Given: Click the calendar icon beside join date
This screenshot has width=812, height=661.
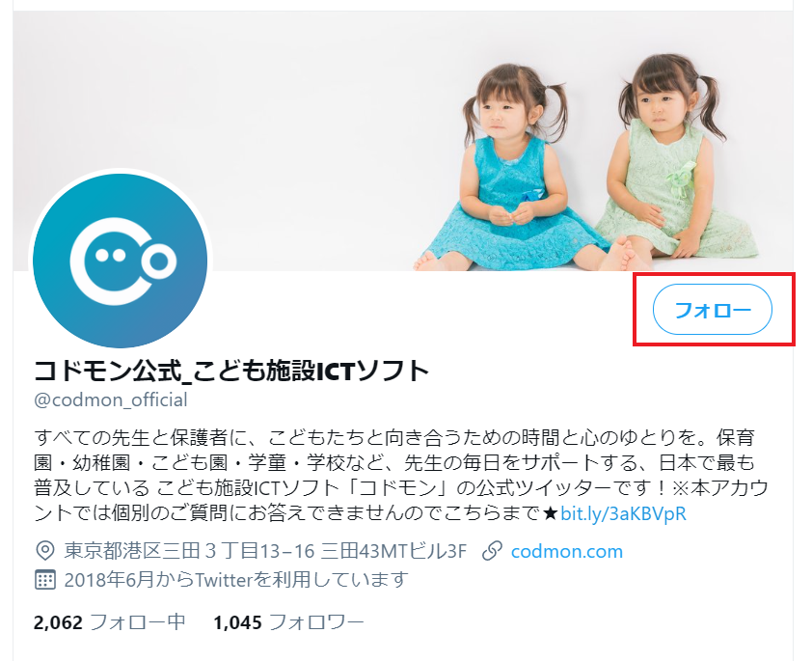Looking at the screenshot, I should coord(44,580).
